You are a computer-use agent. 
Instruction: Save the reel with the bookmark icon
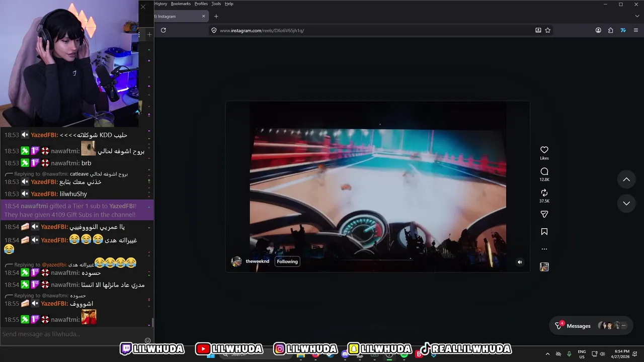(x=544, y=232)
